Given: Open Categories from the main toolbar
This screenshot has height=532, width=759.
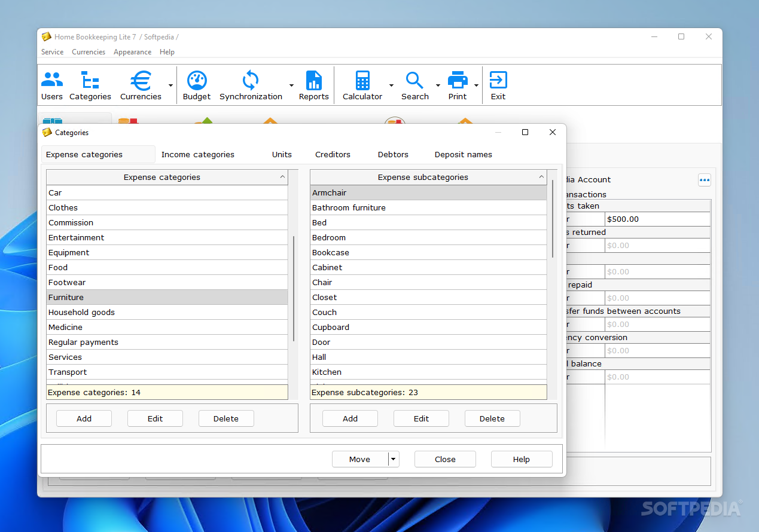Looking at the screenshot, I should (x=90, y=85).
